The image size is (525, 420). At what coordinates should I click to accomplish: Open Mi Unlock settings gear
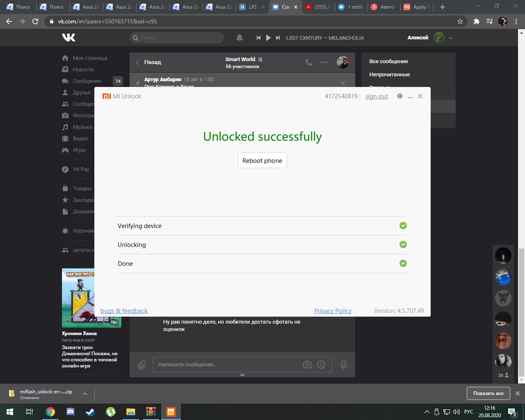(x=400, y=96)
